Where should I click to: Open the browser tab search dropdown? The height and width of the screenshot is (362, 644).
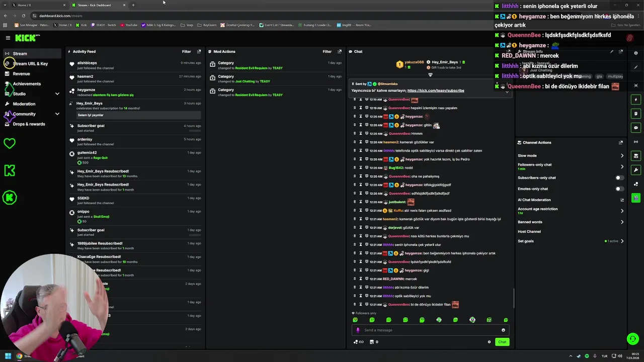[6, 5]
